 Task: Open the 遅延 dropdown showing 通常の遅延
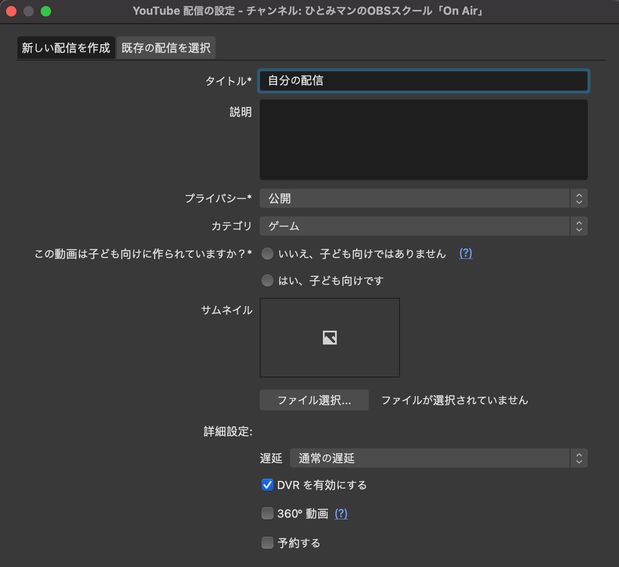[439, 458]
